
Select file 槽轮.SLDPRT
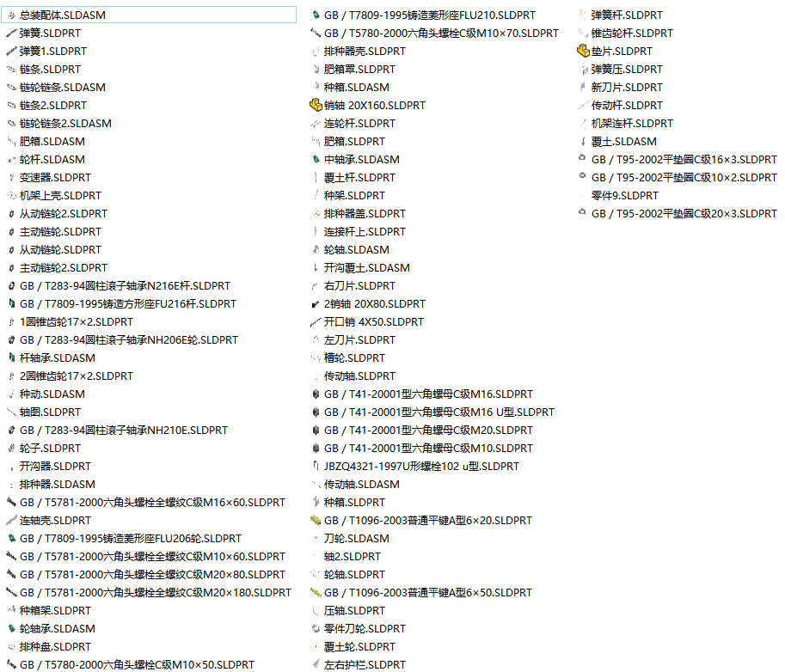tap(354, 357)
